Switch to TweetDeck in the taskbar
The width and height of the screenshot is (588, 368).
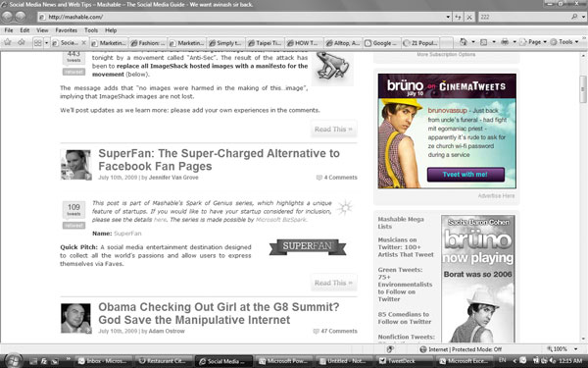point(404,361)
